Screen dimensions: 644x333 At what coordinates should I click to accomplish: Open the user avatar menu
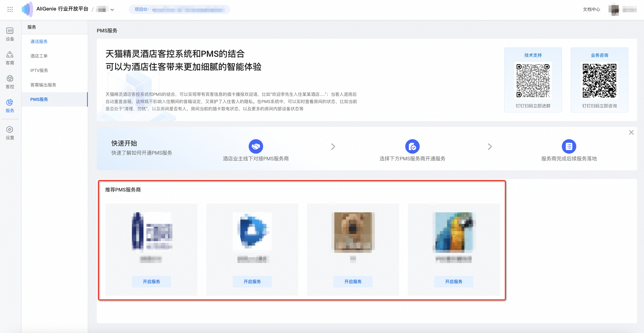[x=613, y=10]
